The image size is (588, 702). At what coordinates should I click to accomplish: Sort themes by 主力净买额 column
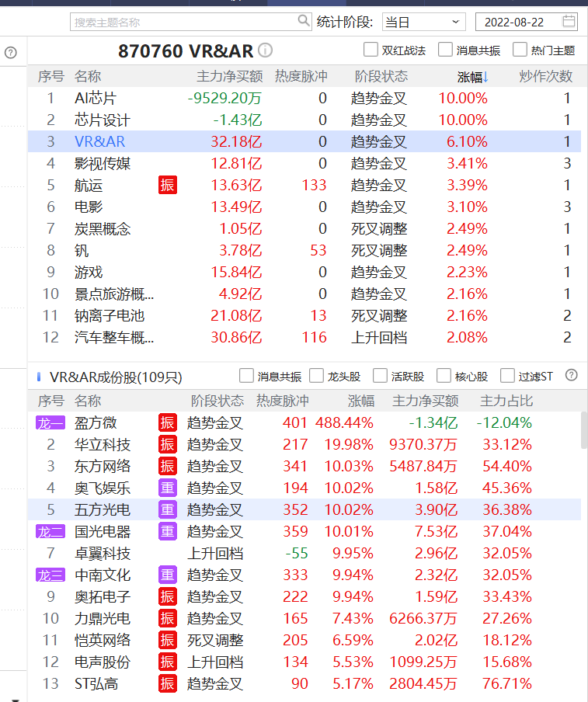click(229, 77)
